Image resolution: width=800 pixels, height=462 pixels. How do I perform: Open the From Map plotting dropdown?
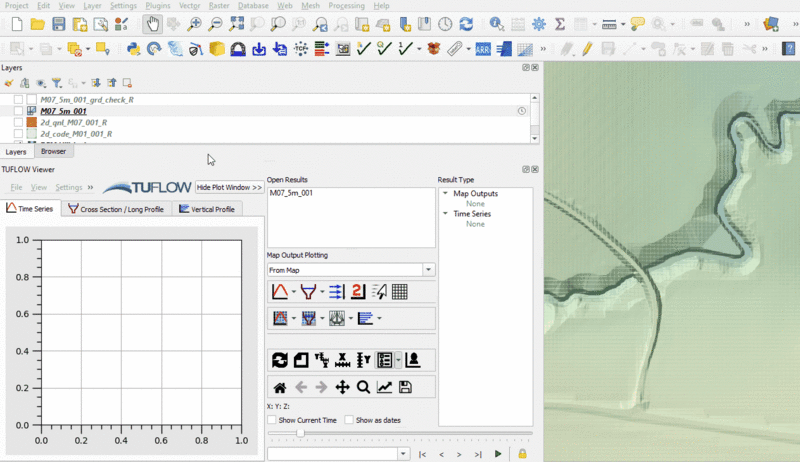pos(428,270)
